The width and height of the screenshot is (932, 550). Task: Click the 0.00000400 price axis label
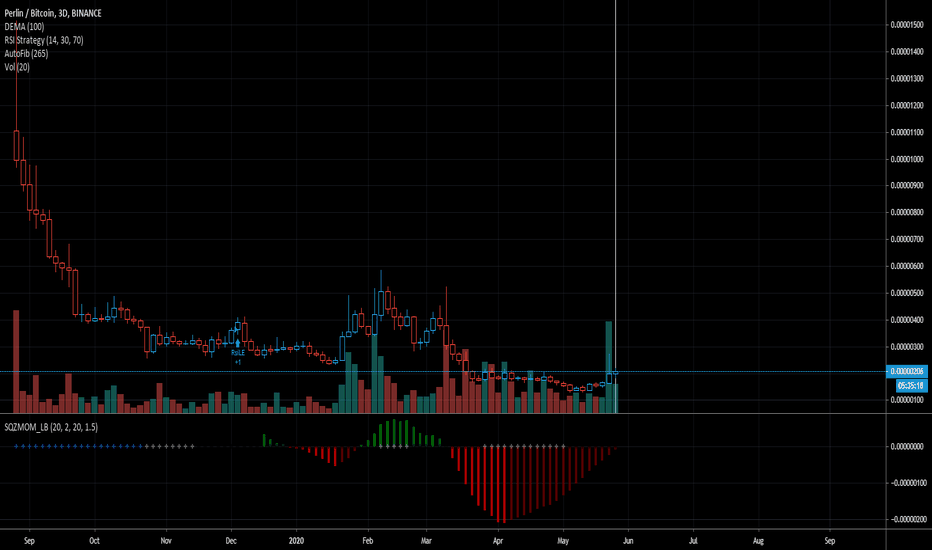[907, 320]
